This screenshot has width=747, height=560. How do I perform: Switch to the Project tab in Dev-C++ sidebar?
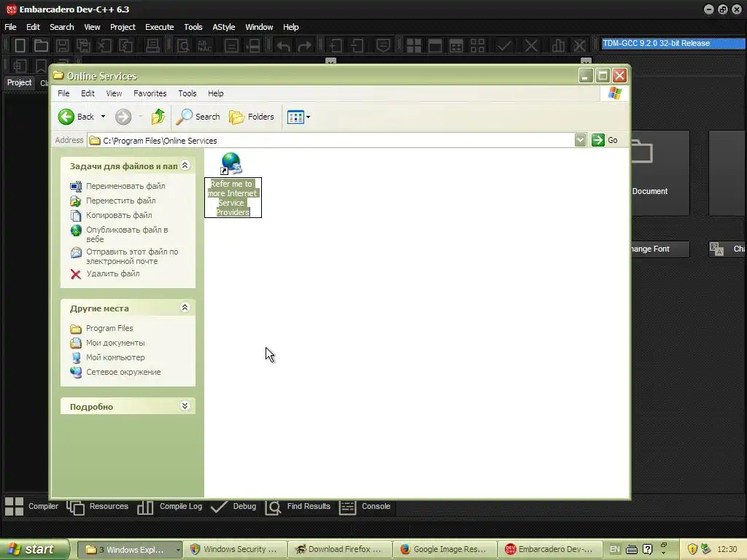19,83
